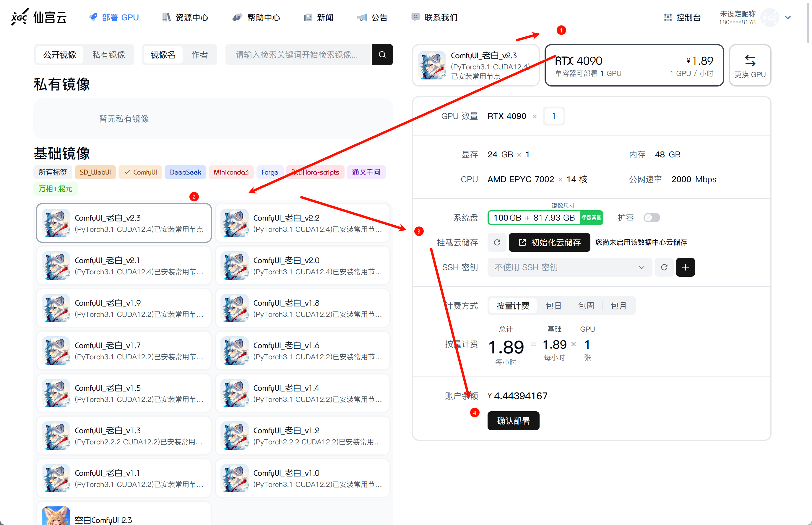Toggle the 扩容 expansion switch

pyautogui.click(x=651, y=218)
